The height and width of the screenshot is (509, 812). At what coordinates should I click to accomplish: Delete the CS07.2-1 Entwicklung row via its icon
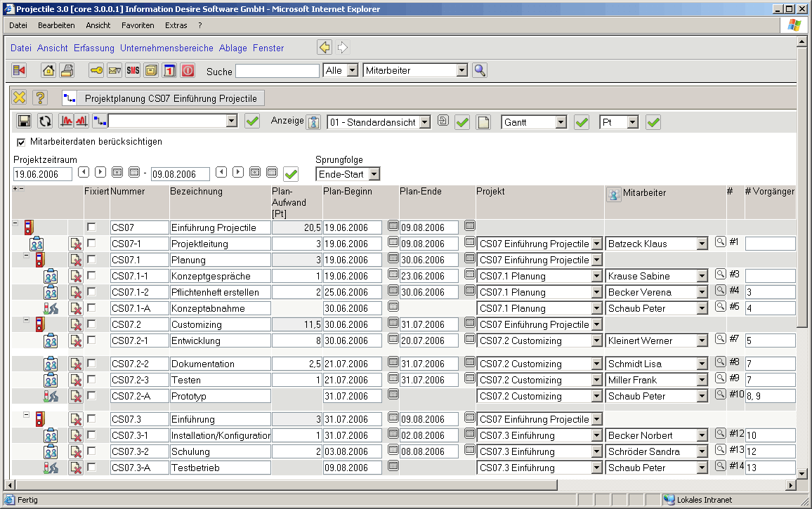pyautogui.click(x=75, y=341)
